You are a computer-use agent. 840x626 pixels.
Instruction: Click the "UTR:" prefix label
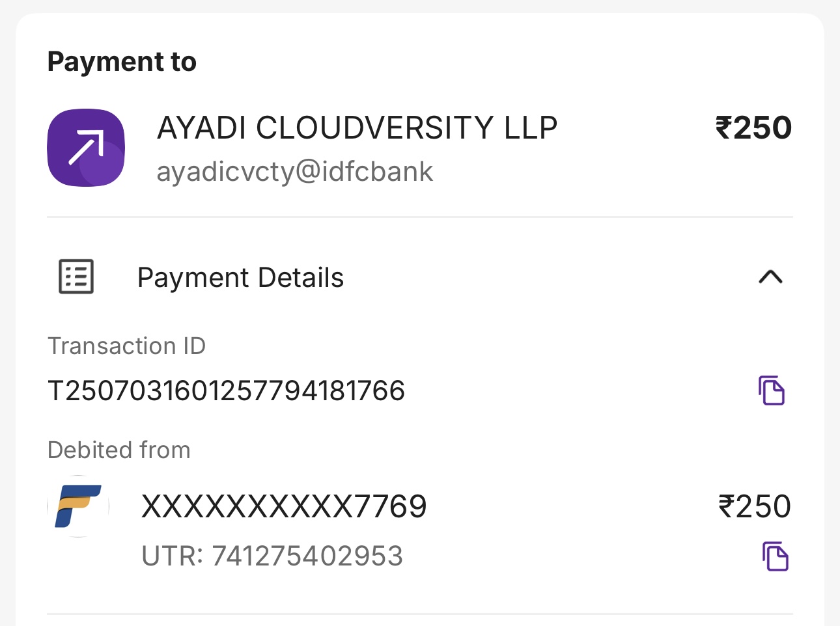click(173, 556)
